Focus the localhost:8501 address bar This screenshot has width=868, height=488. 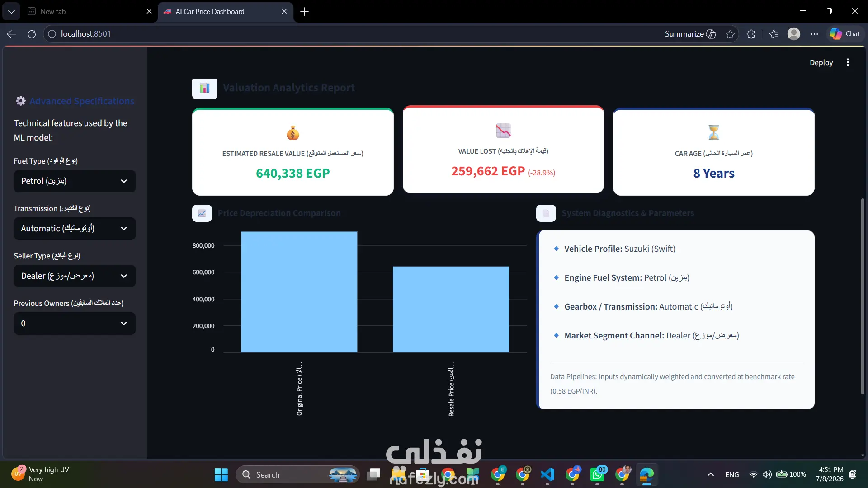tap(353, 34)
